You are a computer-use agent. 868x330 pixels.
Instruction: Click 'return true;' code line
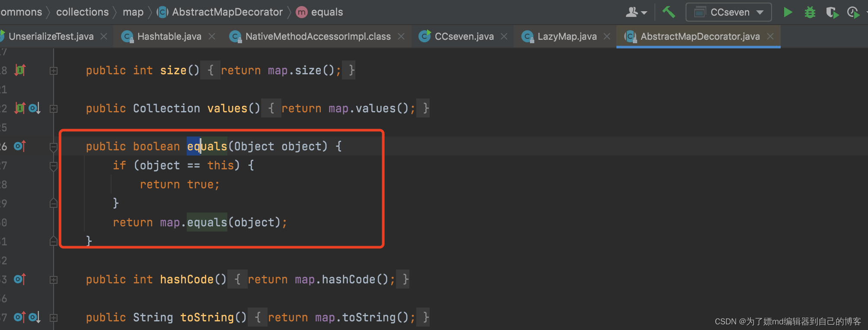coord(180,184)
